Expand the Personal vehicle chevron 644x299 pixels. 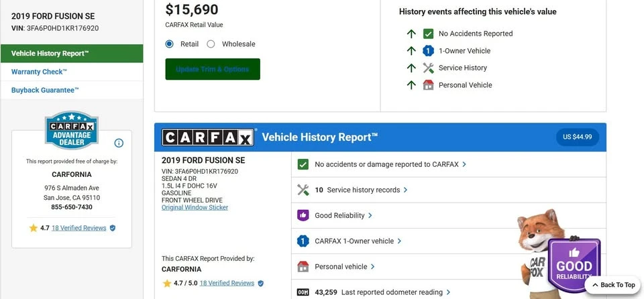click(x=372, y=267)
